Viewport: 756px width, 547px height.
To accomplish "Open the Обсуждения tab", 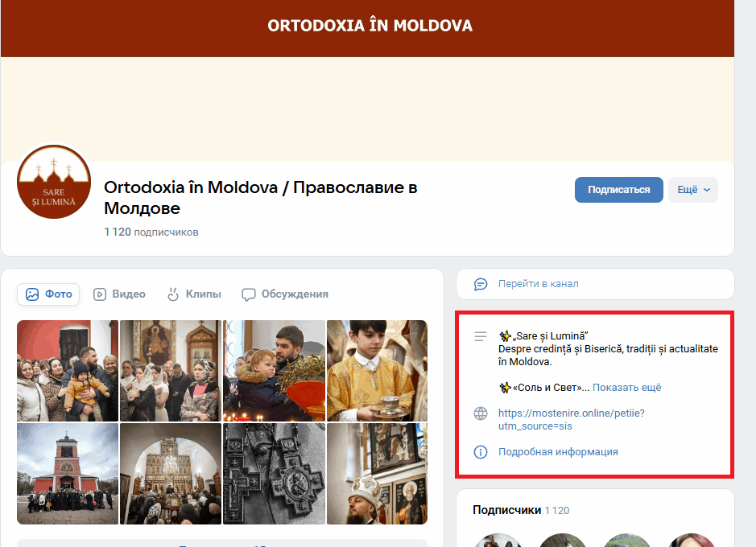I will (x=285, y=294).
